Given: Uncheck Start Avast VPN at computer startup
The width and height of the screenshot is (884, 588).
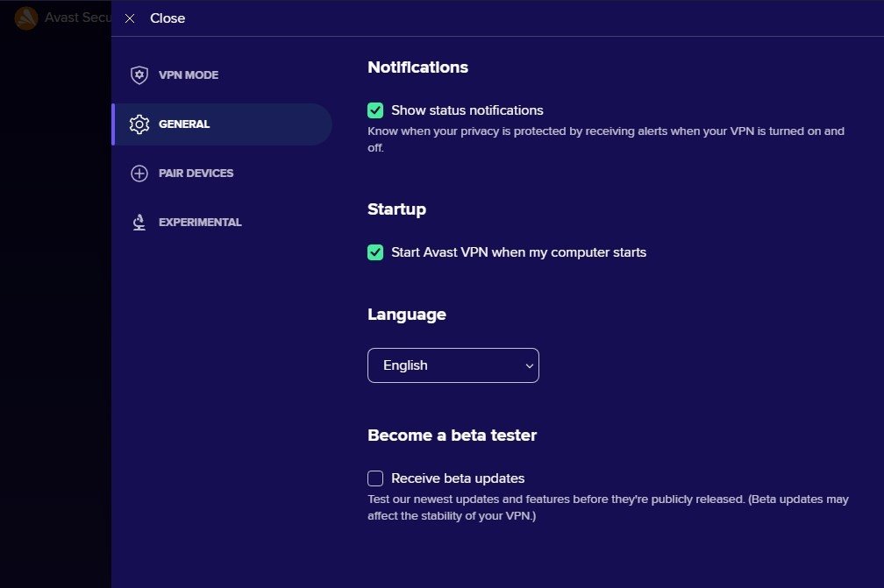Looking at the screenshot, I should [x=375, y=252].
